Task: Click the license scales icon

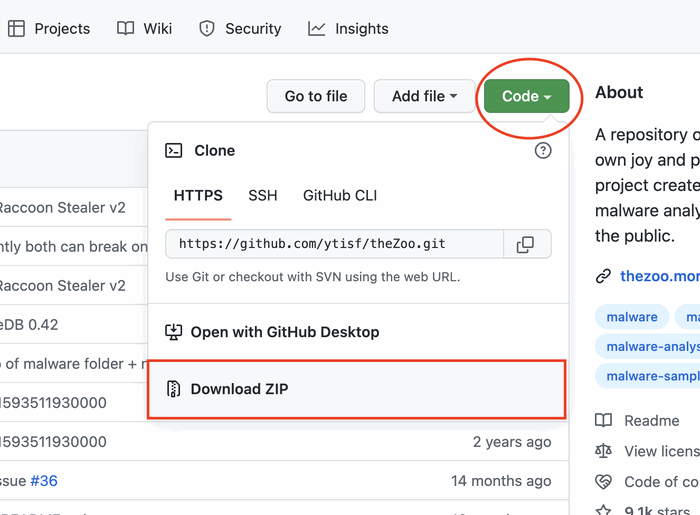Action: click(x=604, y=451)
